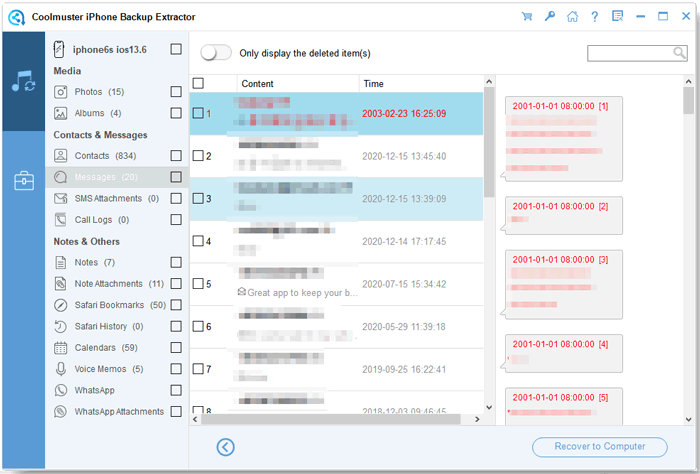
Task: Click the WhatsApp logo icon
Action: [x=60, y=391]
